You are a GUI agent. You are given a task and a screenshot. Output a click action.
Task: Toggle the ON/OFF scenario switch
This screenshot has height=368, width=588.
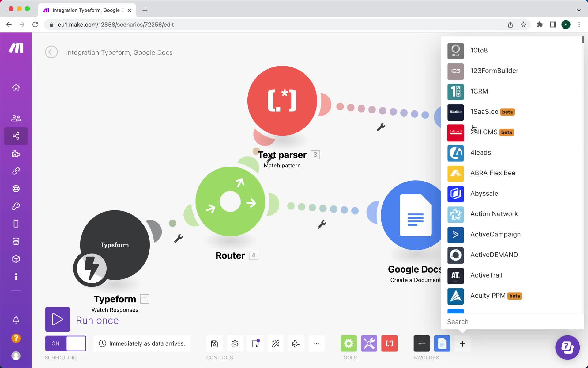click(65, 343)
